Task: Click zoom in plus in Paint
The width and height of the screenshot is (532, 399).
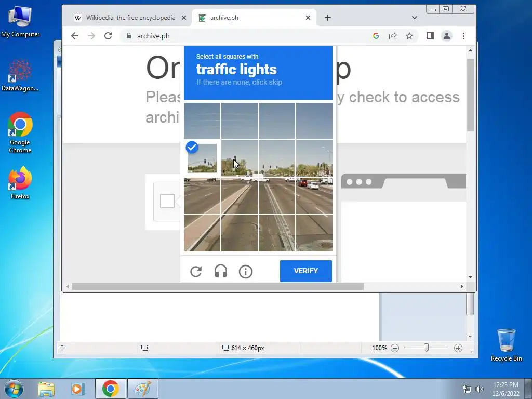Action: point(458,348)
